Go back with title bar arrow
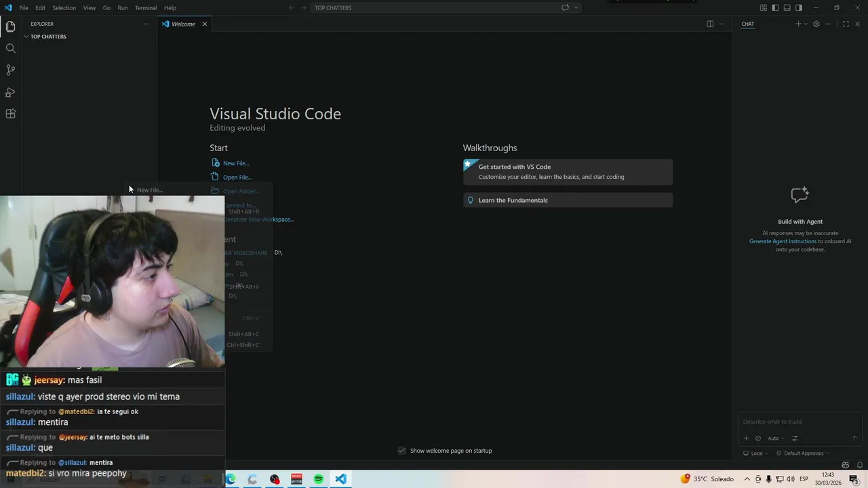Screen dimensions: 868x488 [291, 7]
